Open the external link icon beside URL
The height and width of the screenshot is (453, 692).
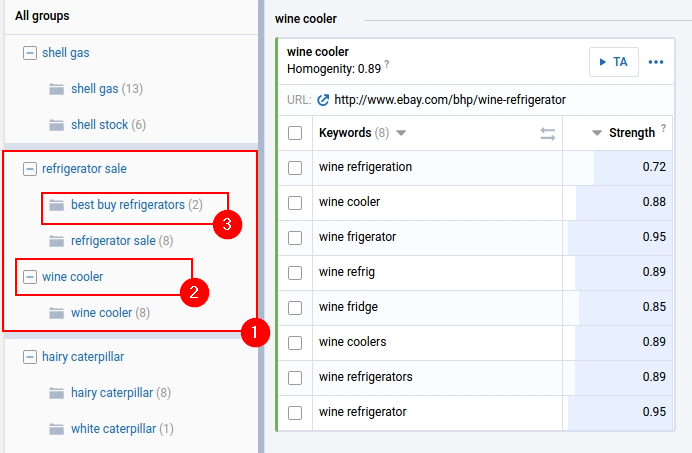point(322,100)
